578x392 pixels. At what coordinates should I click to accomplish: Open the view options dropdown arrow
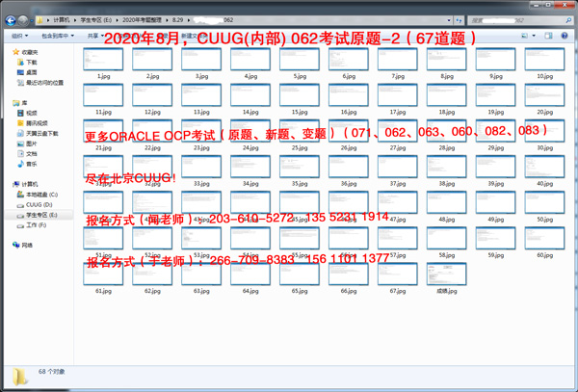tap(534, 36)
